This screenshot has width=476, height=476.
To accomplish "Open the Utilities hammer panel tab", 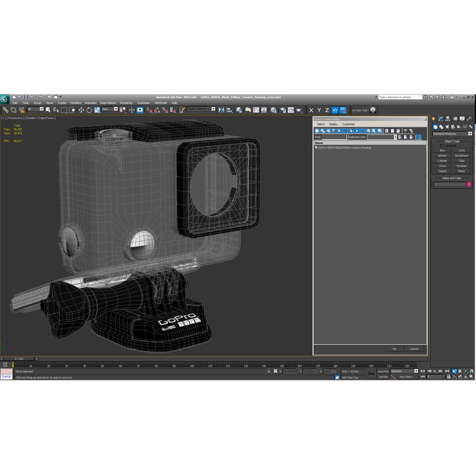I will click(469, 119).
